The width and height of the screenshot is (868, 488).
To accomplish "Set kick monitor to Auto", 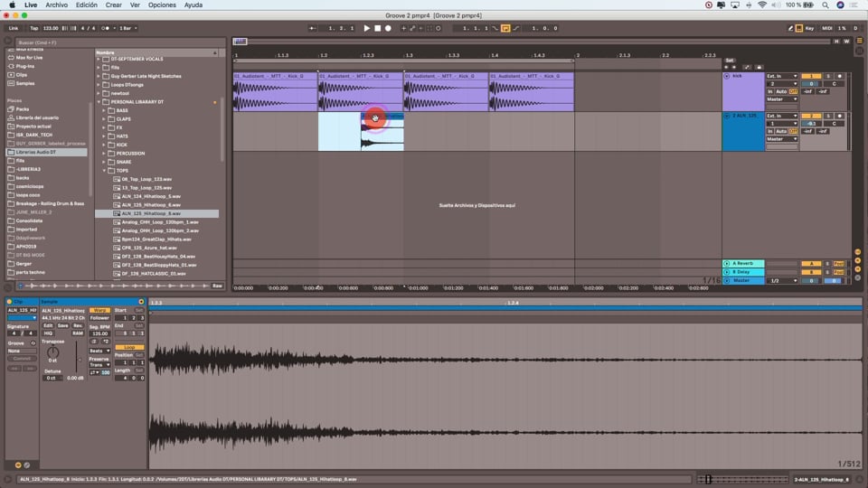I will click(x=781, y=92).
